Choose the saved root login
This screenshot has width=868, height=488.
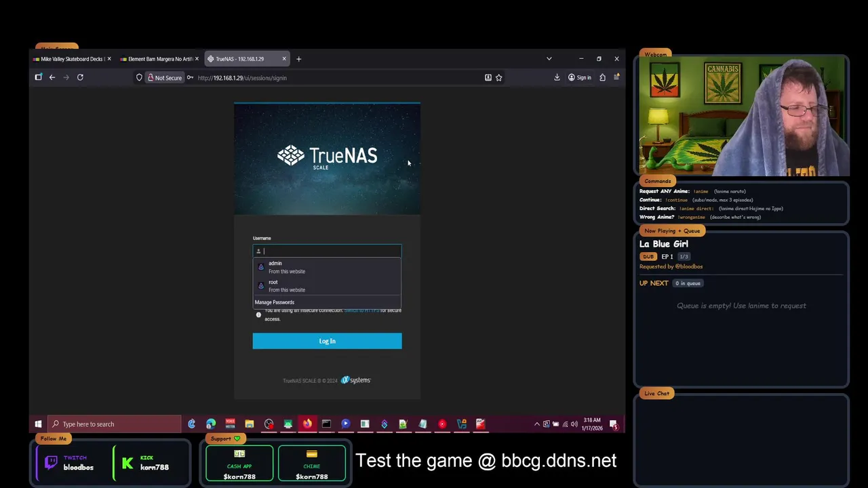pos(328,285)
